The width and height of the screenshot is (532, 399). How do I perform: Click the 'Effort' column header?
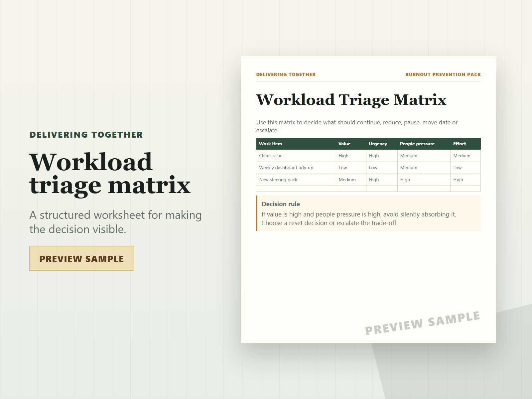click(465, 144)
